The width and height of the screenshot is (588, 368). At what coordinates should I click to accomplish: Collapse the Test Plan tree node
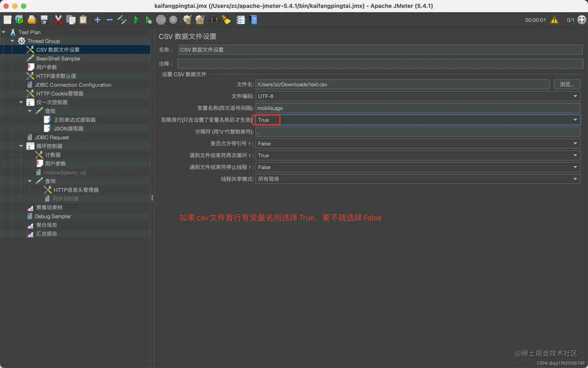tap(4, 32)
